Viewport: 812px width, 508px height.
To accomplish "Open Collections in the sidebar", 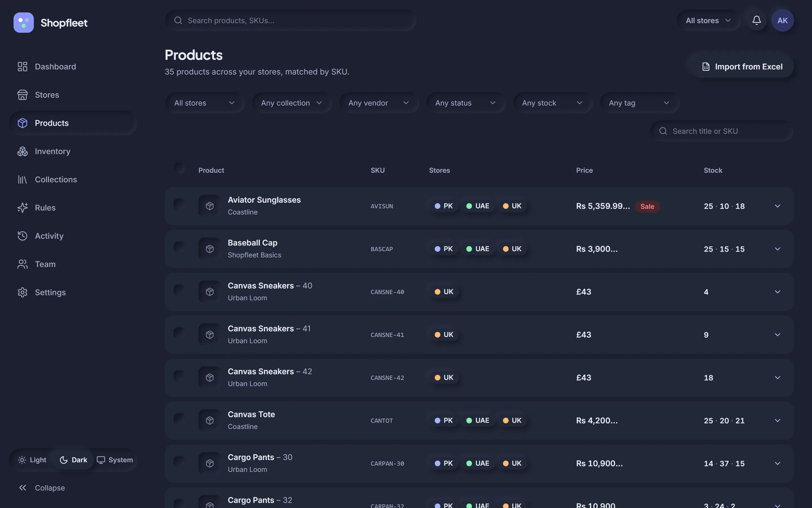I will point(74,179).
